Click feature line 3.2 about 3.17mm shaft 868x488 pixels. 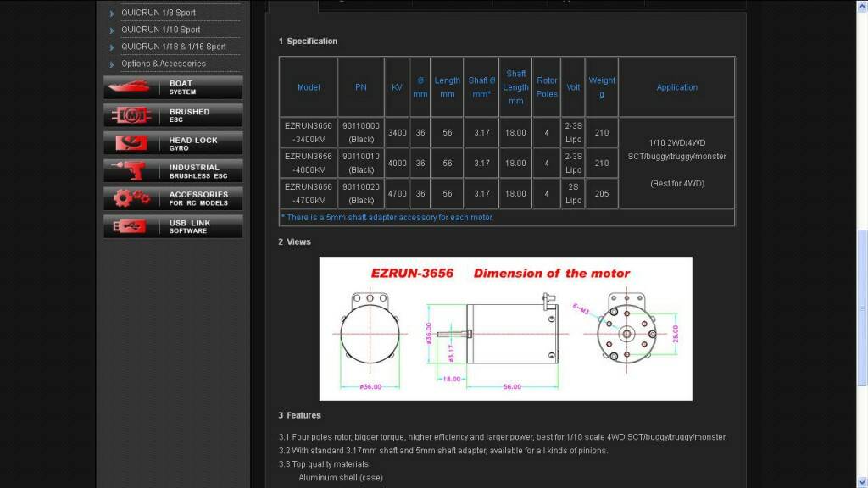(x=442, y=451)
